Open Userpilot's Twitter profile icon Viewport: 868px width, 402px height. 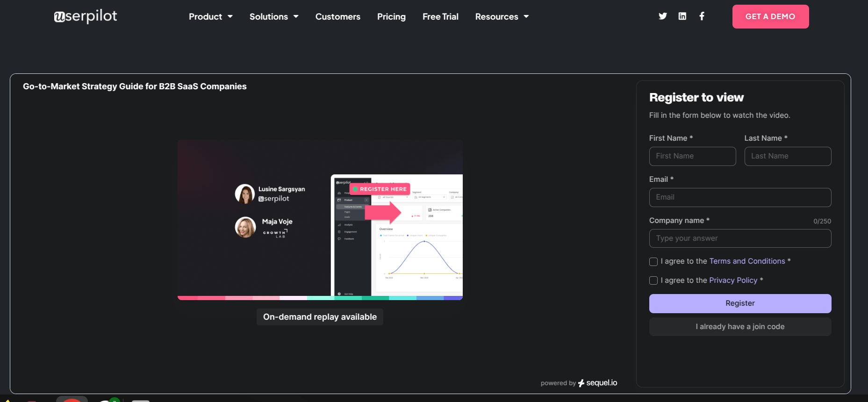[662, 16]
